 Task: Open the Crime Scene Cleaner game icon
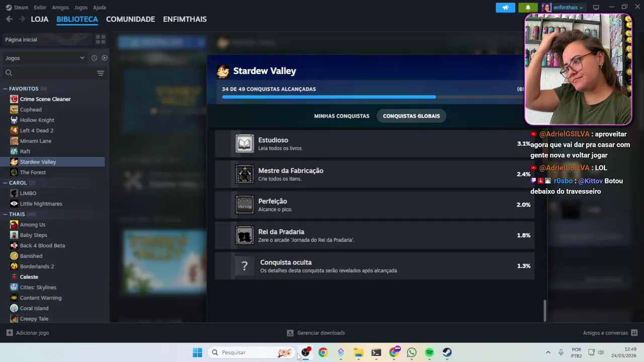[x=14, y=99]
